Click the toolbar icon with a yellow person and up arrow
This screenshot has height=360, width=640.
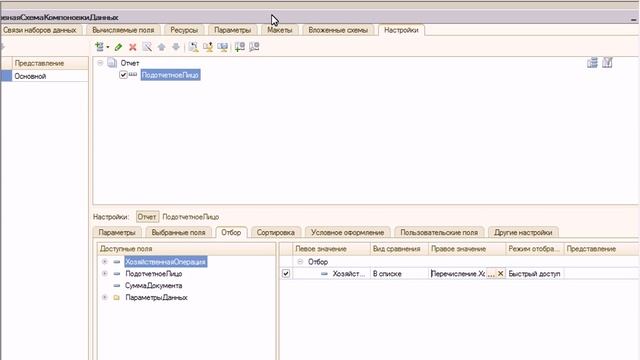[x=208, y=47]
